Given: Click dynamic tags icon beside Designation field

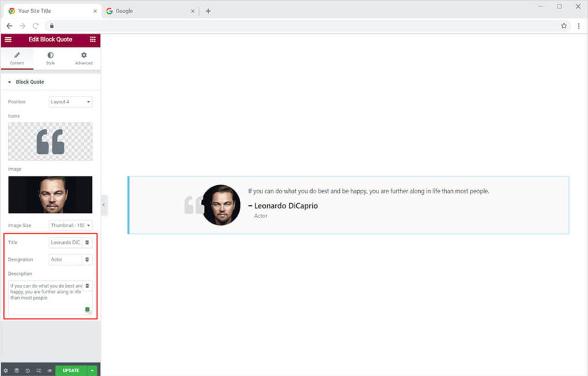Looking at the screenshot, I should [x=87, y=259].
